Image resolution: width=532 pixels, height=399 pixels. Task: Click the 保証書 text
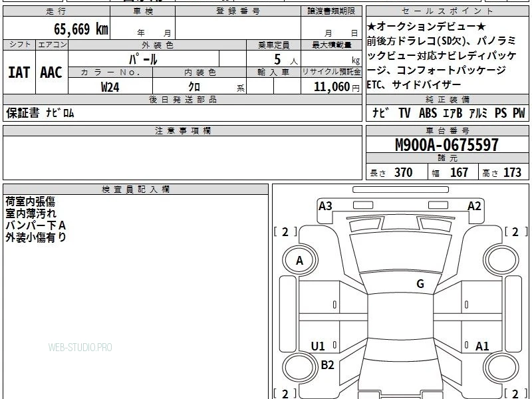tap(23, 113)
